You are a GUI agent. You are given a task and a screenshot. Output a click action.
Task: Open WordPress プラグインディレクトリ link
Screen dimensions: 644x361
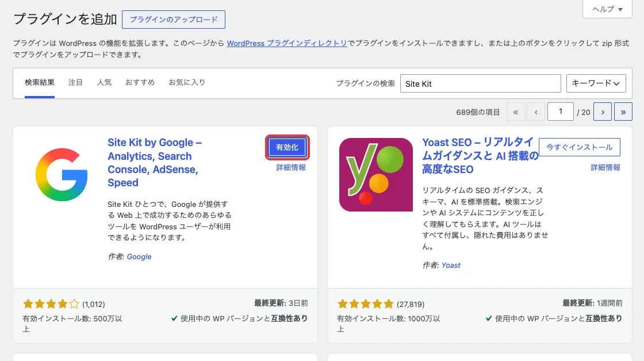point(287,43)
